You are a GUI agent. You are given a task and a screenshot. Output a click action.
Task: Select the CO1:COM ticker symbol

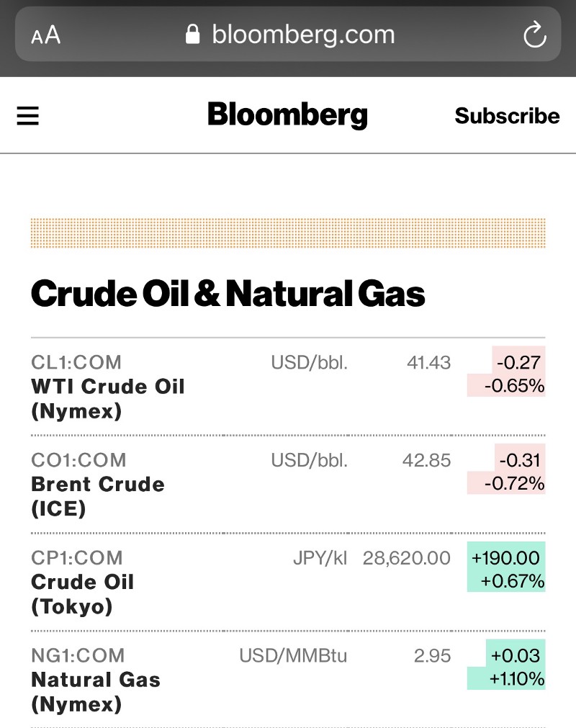click(78, 460)
